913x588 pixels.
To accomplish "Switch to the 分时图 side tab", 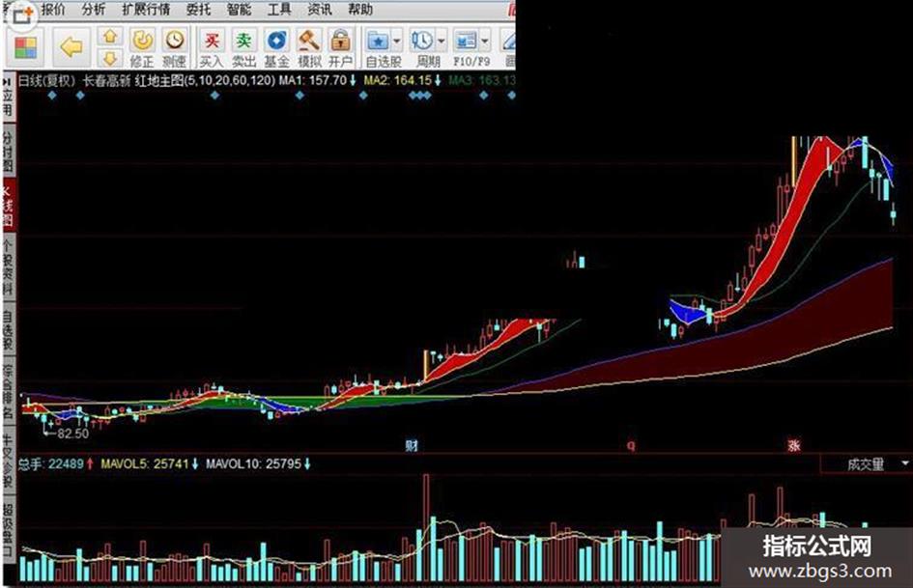I will [8, 152].
